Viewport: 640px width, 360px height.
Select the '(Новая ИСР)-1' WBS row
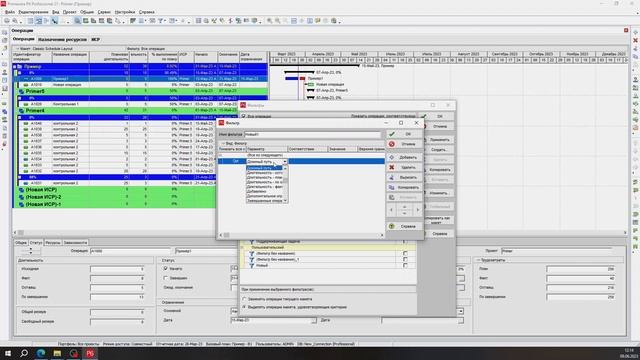click(114, 204)
